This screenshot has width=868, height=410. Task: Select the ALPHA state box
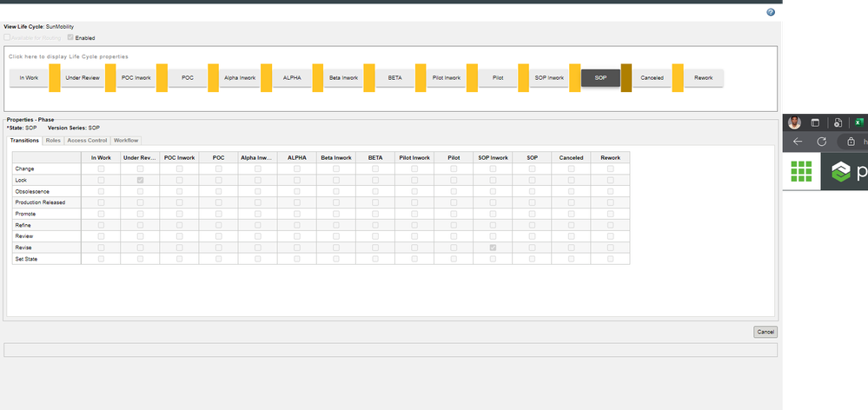coord(292,78)
